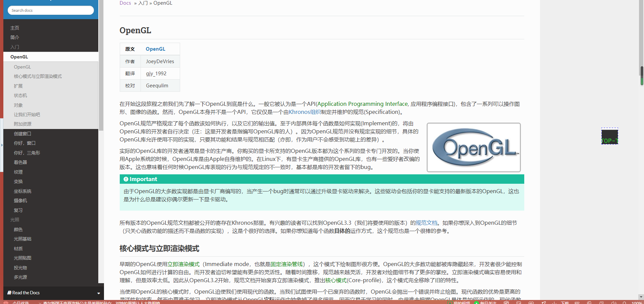
Task: Click the Read the Docs book icon
Action: click(9, 293)
